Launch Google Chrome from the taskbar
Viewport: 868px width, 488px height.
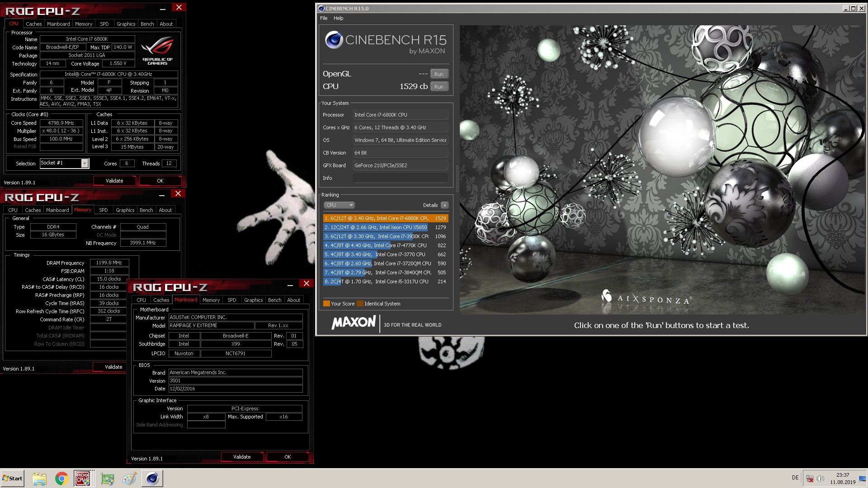point(61,479)
